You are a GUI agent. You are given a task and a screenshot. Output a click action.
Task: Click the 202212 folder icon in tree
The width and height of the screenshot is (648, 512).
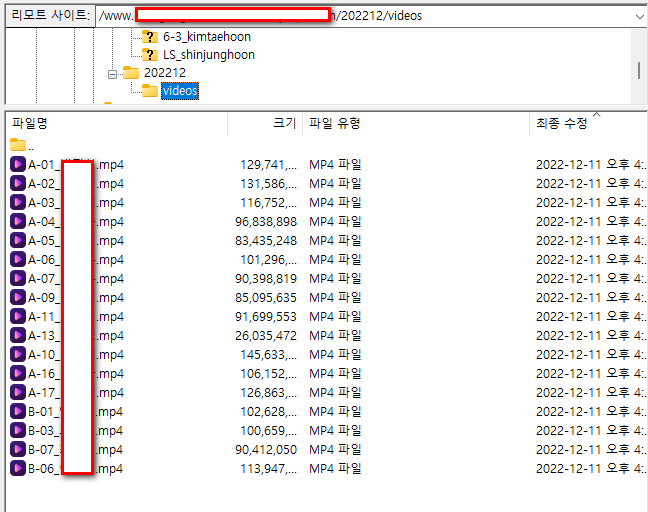(131, 73)
